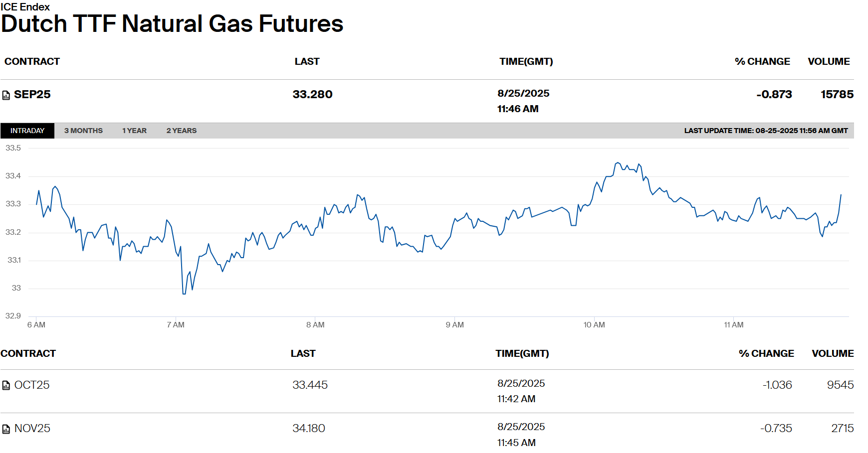Click the SEP25 last price 33.280

click(x=312, y=95)
